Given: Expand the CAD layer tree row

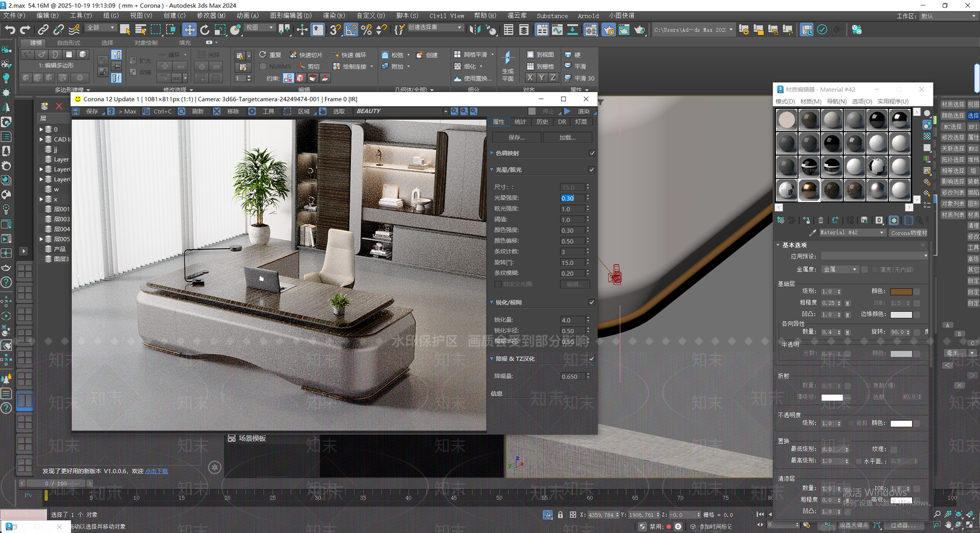Looking at the screenshot, I should click(x=42, y=140).
